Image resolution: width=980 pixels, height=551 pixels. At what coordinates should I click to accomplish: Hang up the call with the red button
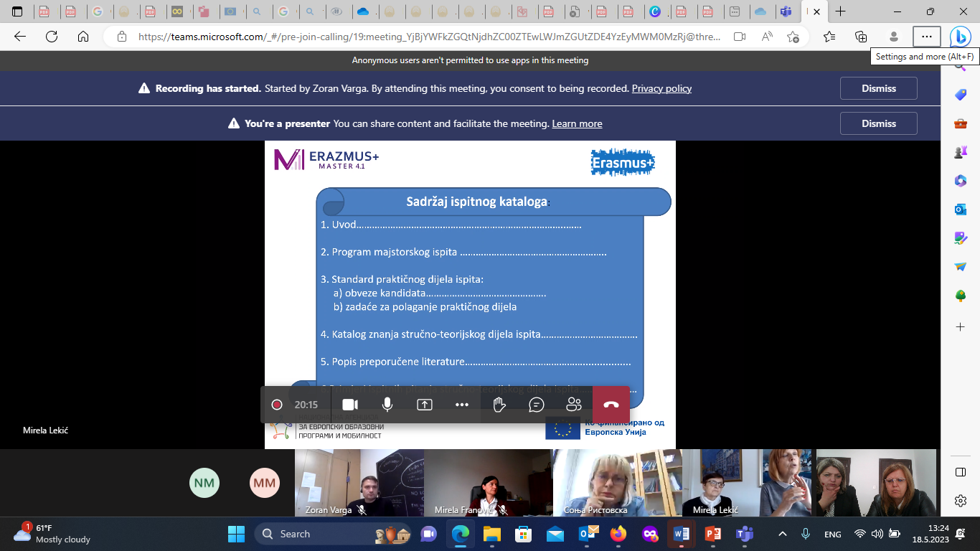[611, 405]
